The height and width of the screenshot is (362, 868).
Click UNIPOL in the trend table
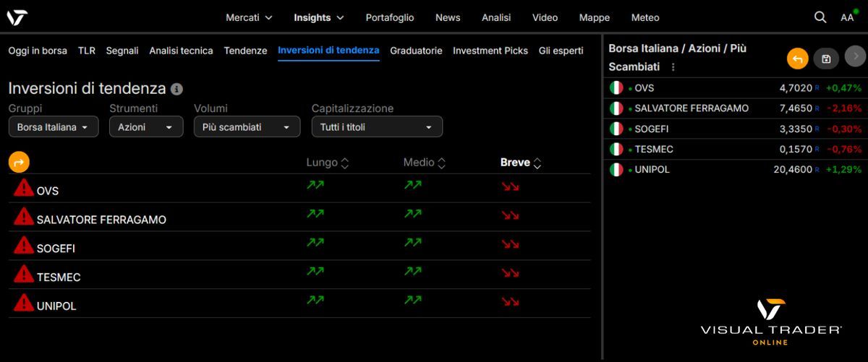pos(56,306)
